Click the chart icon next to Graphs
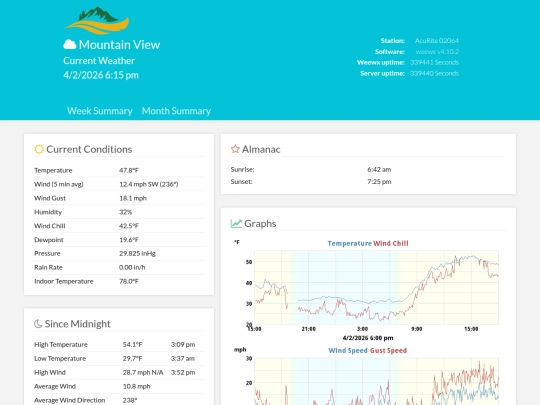Image resolution: width=540 pixels, height=405 pixels. 236,224
